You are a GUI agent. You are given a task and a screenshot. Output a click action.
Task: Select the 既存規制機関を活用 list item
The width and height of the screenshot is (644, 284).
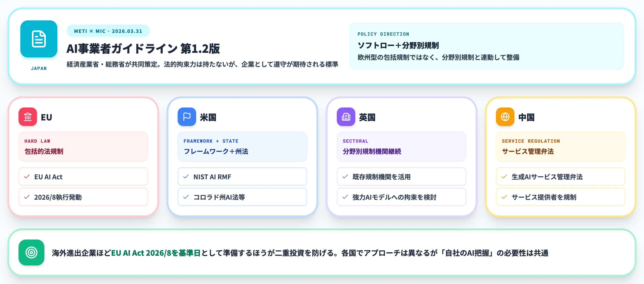click(x=402, y=177)
